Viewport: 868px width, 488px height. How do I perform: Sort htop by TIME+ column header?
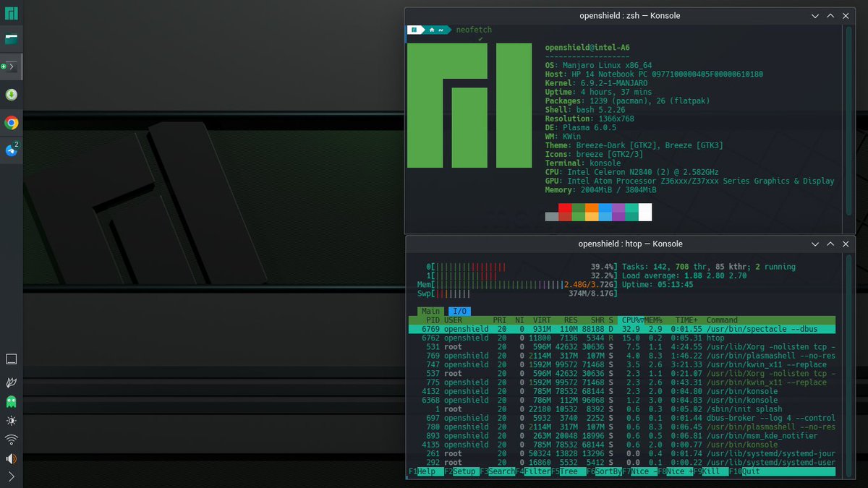[x=686, y=320]
